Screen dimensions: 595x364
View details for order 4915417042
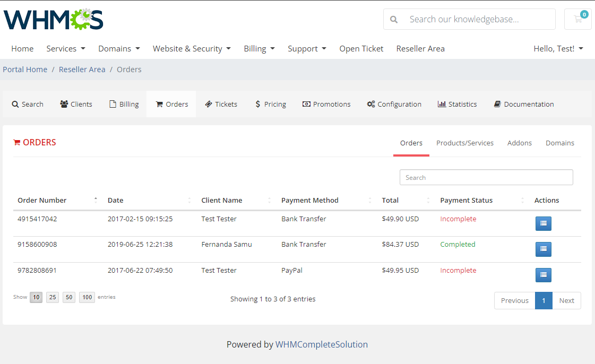[544, 223]
